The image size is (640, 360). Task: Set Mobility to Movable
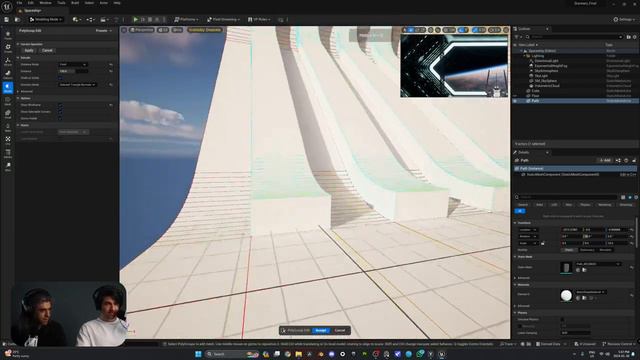(606, 250)
